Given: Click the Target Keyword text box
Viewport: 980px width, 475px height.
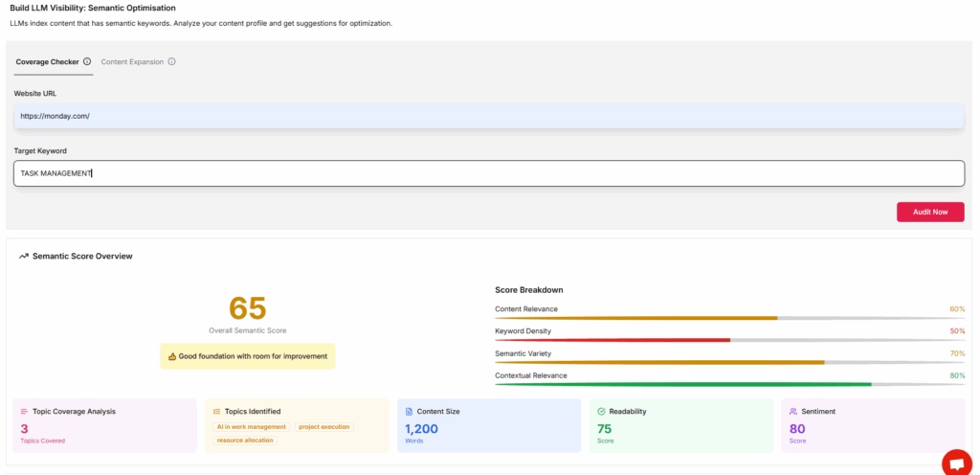Looking at the screenshot, I should coord(489,173).
